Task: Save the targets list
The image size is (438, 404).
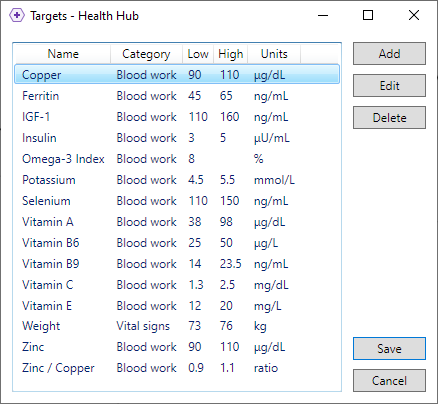Action: (389, 349)
